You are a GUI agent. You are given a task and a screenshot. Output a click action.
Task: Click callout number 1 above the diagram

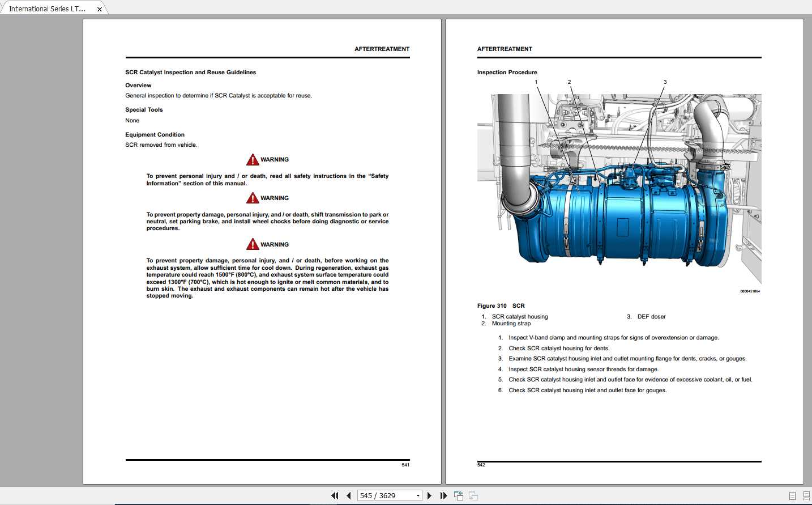536,82
